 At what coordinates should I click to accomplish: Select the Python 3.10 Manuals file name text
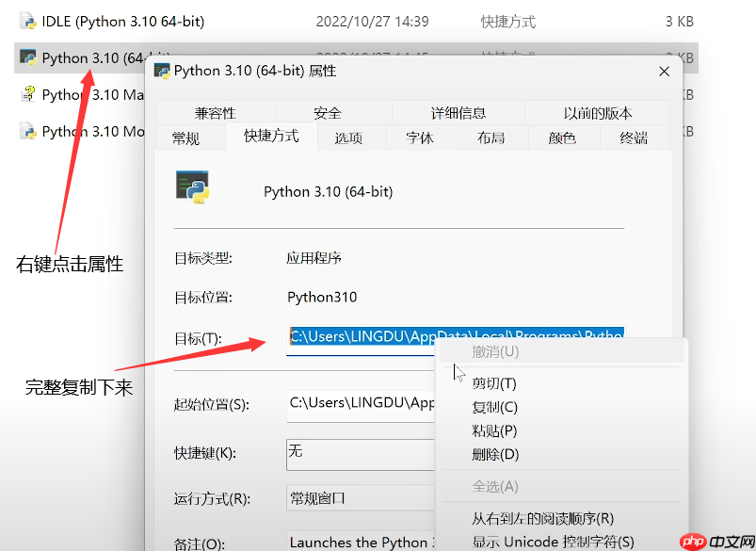pyautogui.click(x=93, y=94)
